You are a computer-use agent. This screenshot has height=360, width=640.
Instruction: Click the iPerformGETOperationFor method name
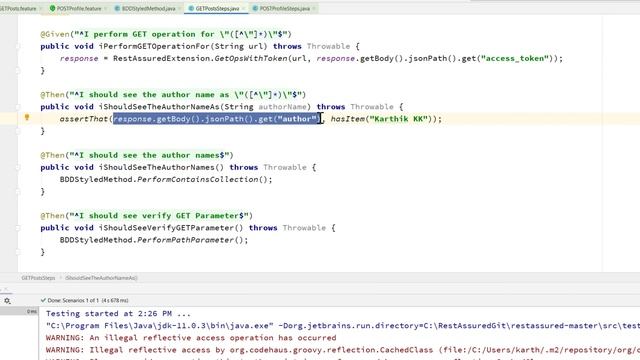click(154, 46)
